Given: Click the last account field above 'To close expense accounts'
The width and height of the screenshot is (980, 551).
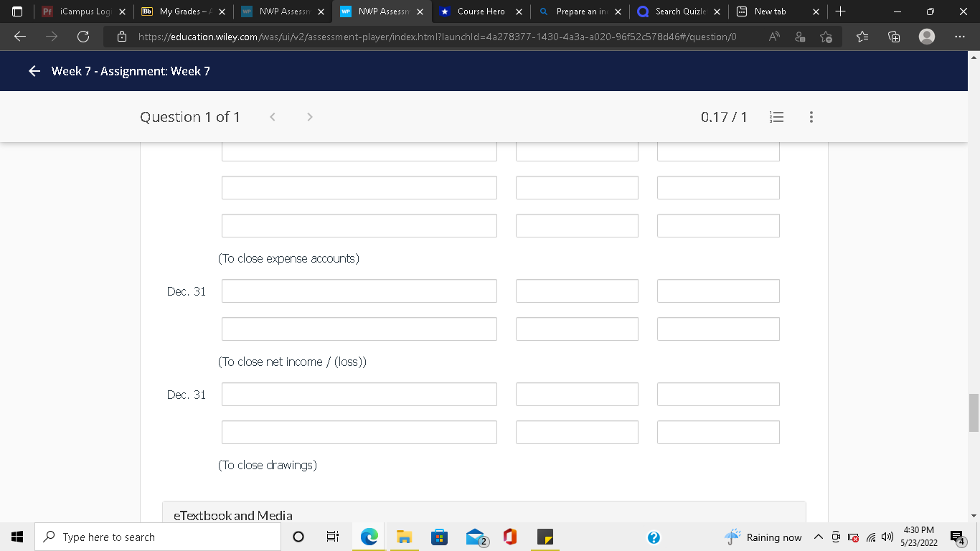Looking at the screenshot, I should [x=359, y=226].
